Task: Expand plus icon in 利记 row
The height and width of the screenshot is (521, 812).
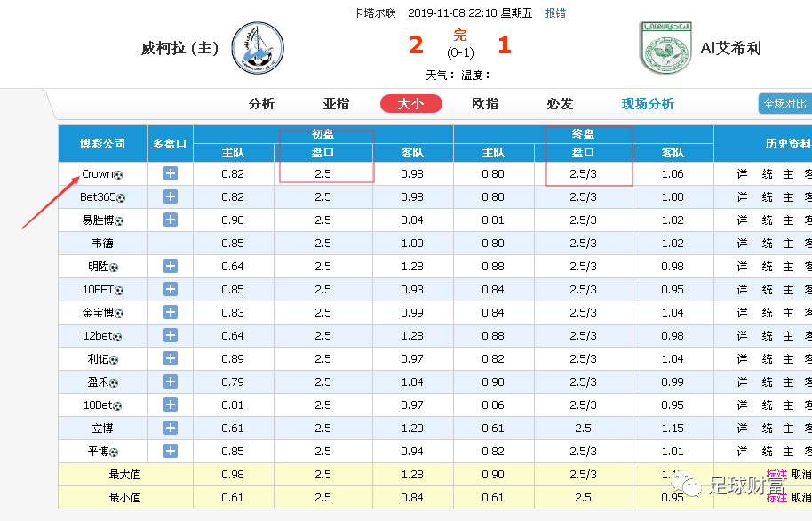Action: (171, 358)
